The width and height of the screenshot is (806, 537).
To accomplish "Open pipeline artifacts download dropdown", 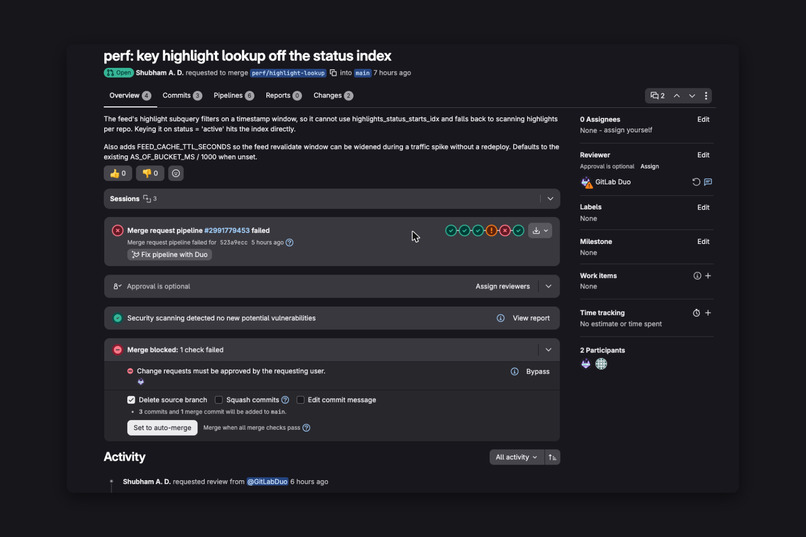I will pos(540,231).
